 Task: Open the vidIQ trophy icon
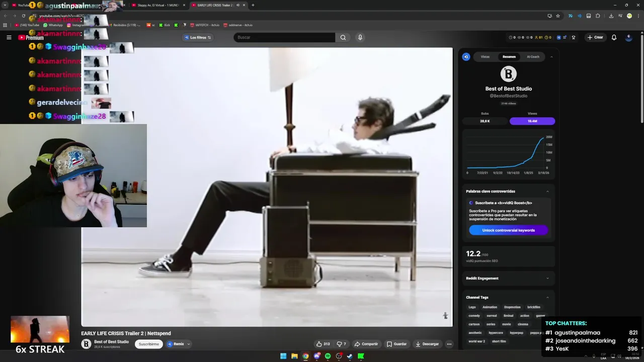[573, 37]
